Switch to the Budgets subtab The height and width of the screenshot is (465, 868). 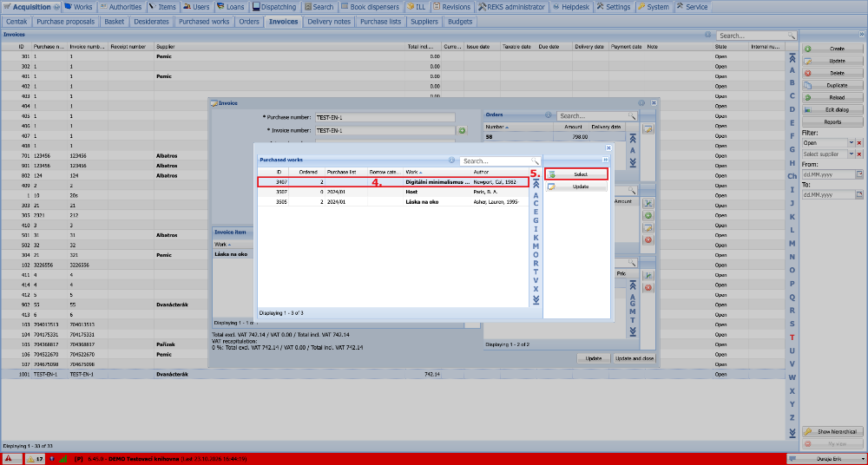click(x=460, y=22)
